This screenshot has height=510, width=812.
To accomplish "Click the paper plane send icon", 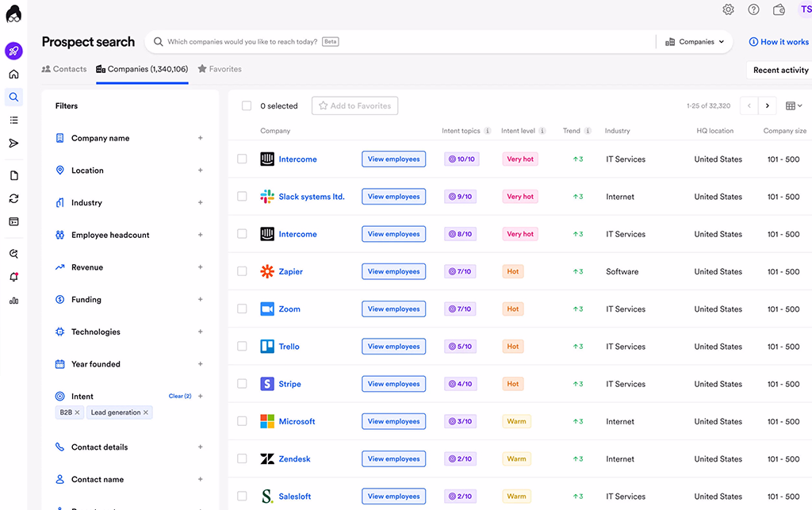I will tap(13, 144).
